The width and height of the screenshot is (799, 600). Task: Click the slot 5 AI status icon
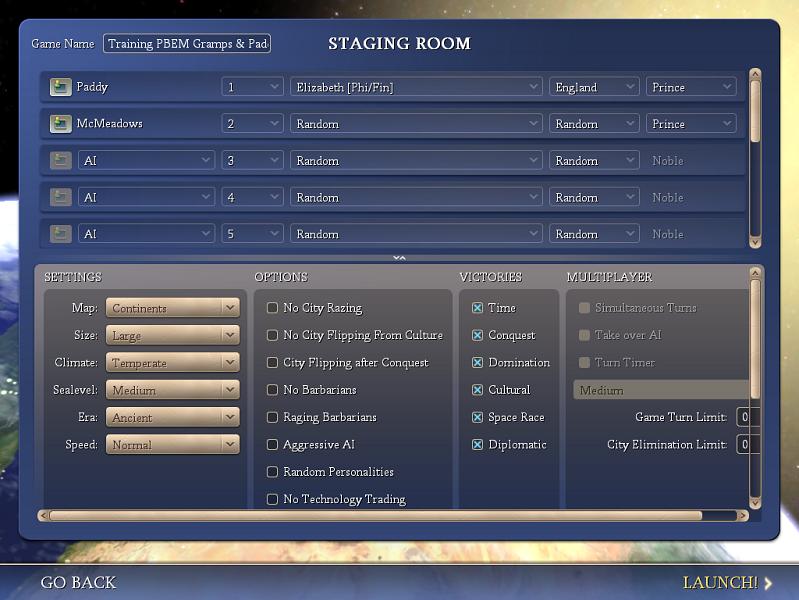click(60, 234)
